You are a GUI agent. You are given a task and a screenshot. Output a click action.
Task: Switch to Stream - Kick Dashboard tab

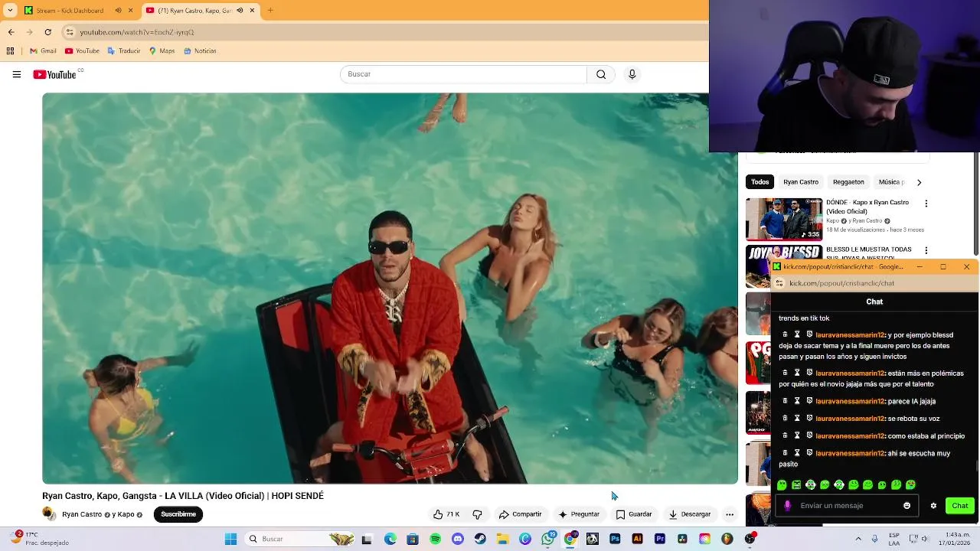pyautogui.click(x=70, y=11)
